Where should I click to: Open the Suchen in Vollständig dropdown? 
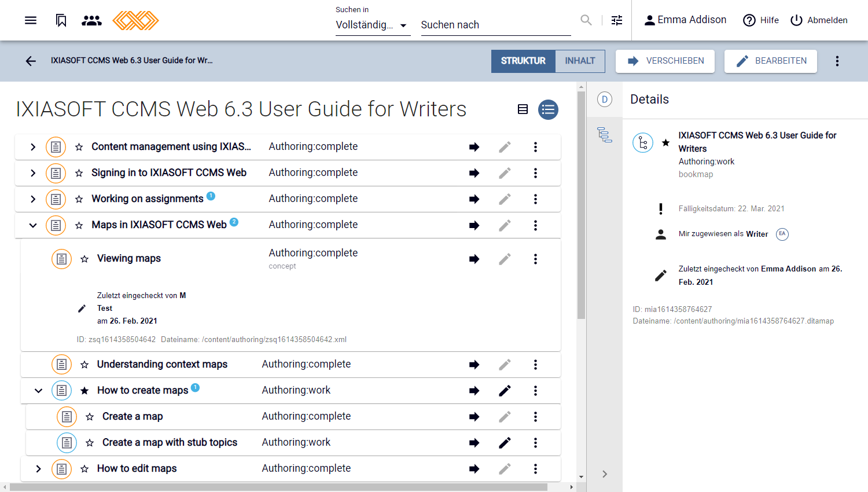tap(373, 25)
